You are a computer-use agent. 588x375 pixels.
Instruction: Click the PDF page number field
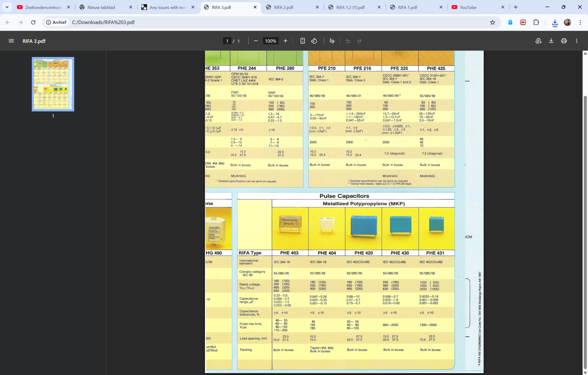coord(227,41)
